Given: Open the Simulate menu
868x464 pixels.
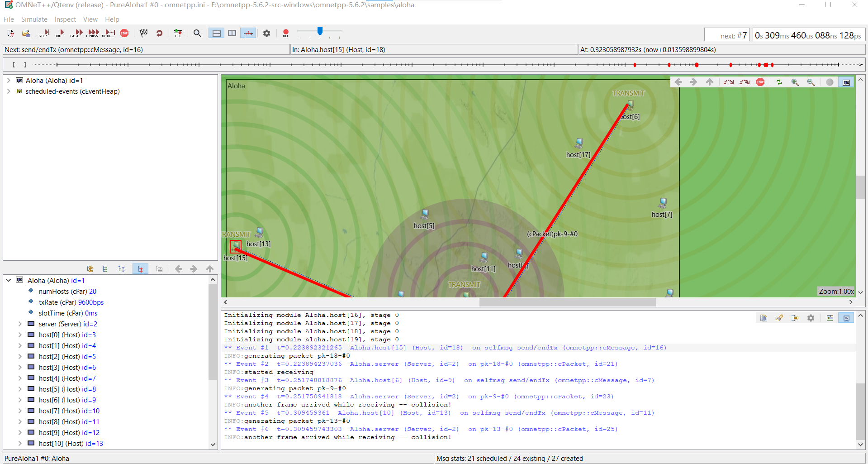Looking at the screenshot, I should click(34, 19).
